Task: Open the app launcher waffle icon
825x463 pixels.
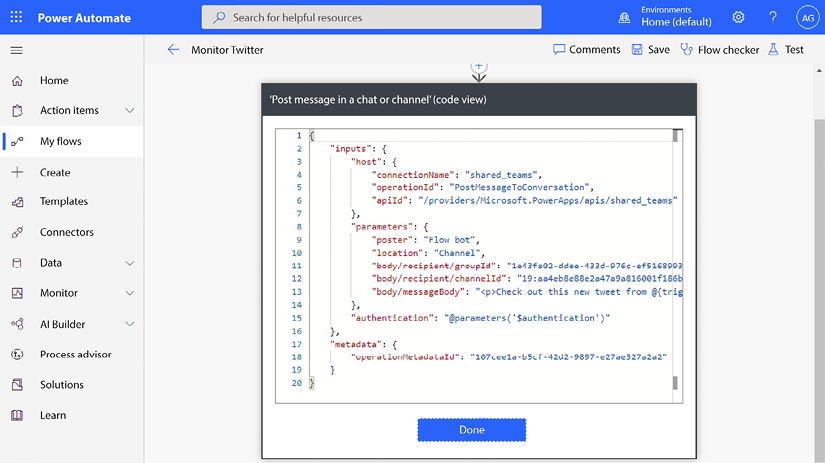Action: (x=16, y=17)
